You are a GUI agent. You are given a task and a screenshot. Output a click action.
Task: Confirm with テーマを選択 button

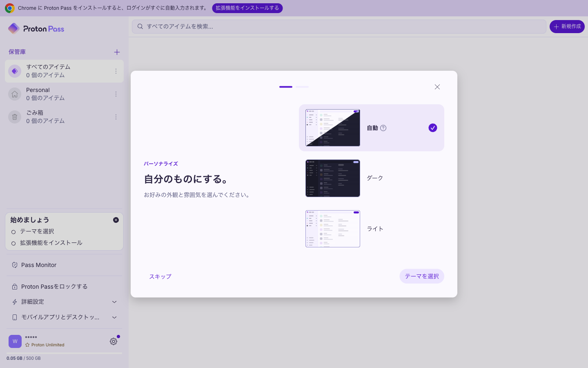pos(422,276)
